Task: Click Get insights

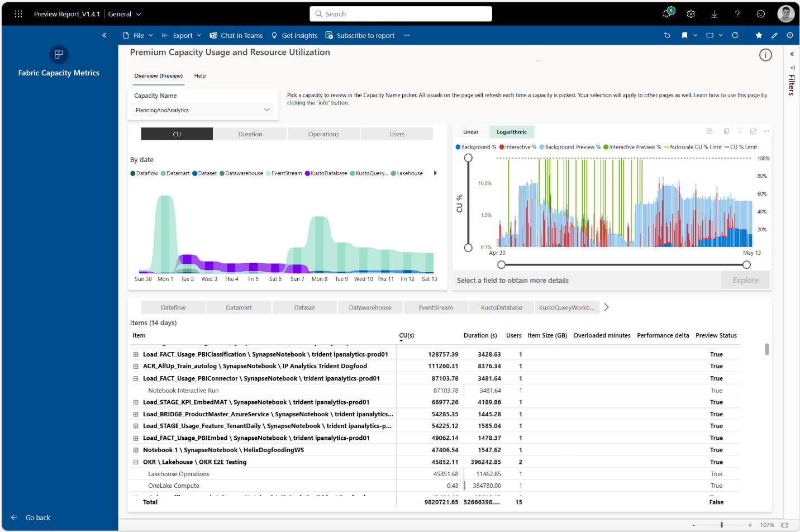Action: click(294, 35)
